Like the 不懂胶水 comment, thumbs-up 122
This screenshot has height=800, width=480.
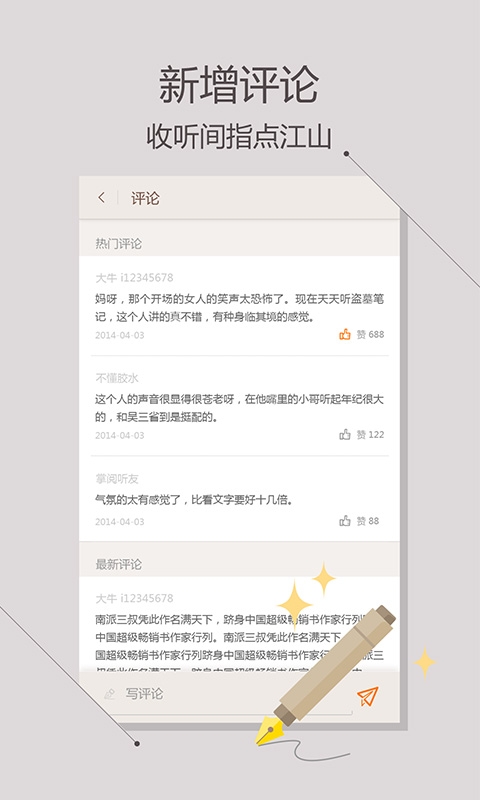tap(345, 435)
